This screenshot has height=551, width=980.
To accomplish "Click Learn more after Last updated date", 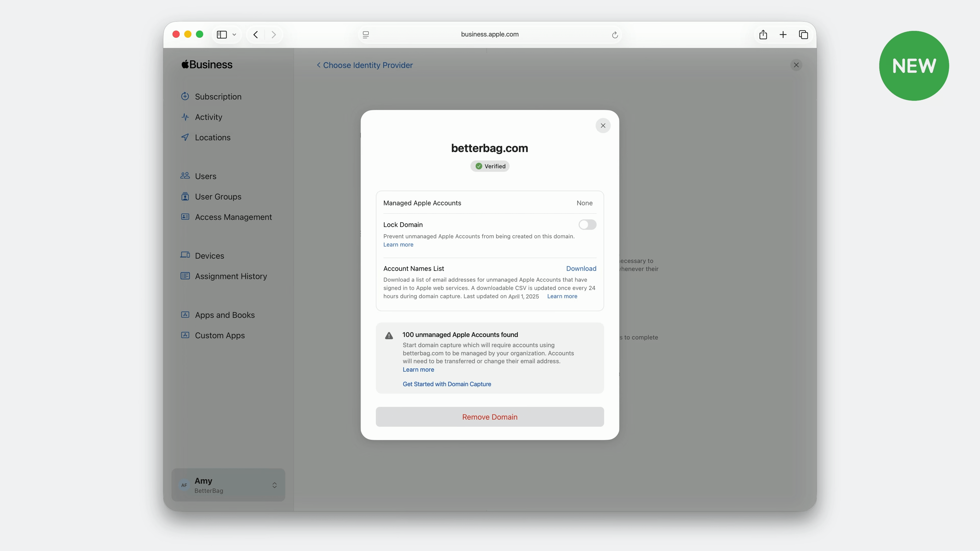I will point(562,296).
